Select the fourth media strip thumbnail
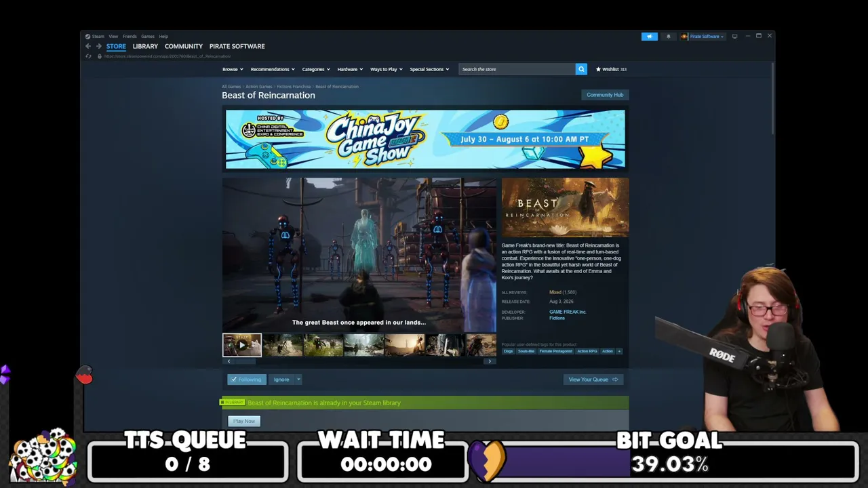Screen dimensions: 868x488 point(364,345)
